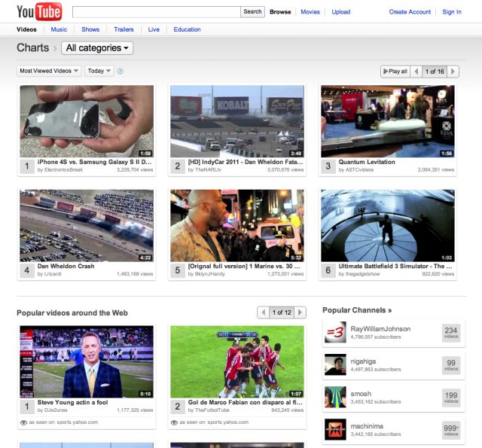Go to previous page of Most Viewed chart
The image size is (482, 448).
pyautogui.click(x=416, y=72)
